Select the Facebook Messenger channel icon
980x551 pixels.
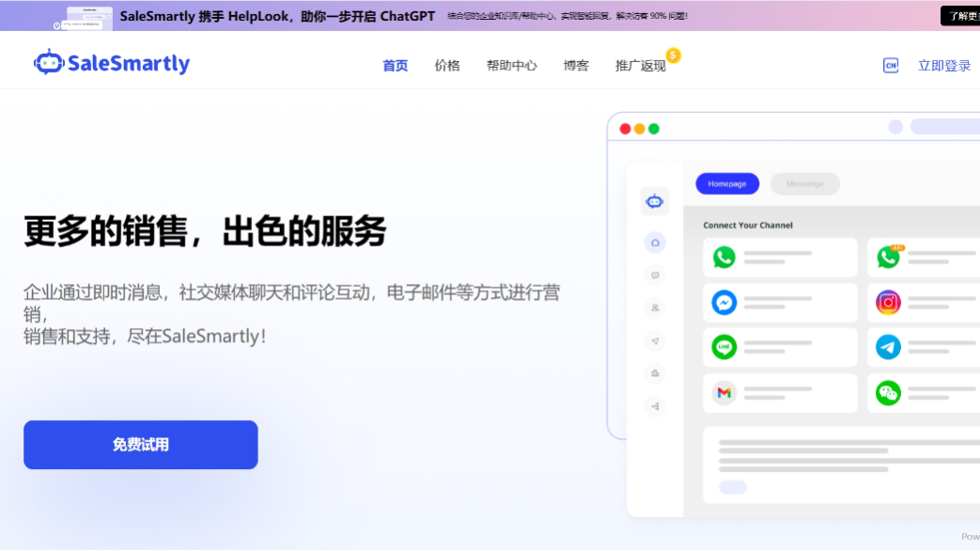pyautogui.click(x=723, y=302)
